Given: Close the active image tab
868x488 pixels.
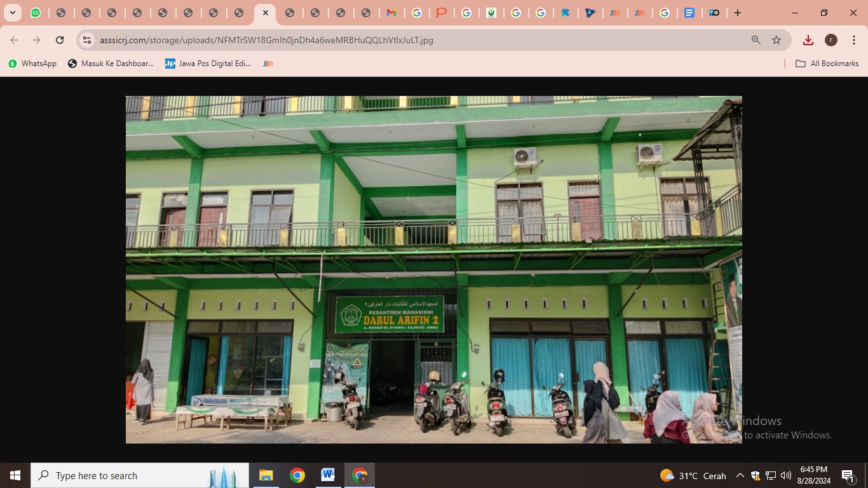Looking at the screenshot, I should point(265,13).
